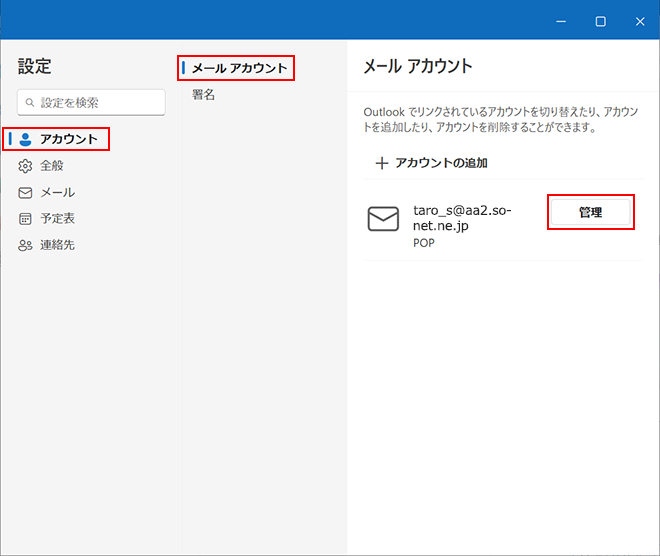Click the アカウントの追加 link text
Image resolution: width=660 pixels, height=556 pixels.
(441, 163)
